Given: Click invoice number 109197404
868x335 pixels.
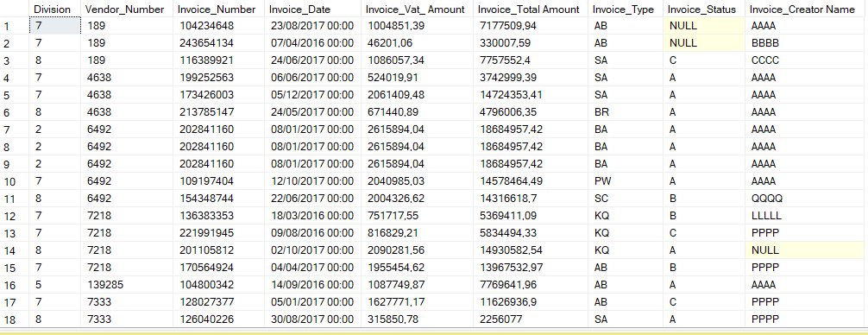Looking at the screenshot, I should (207, 181).
